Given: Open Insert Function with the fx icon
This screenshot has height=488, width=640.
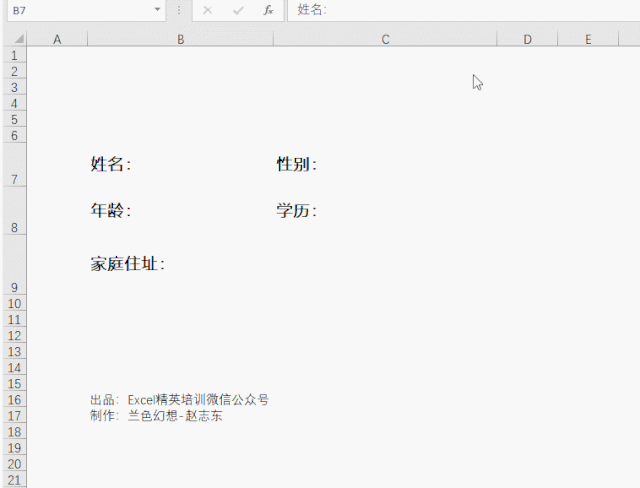Looking at the screenshot, I should 268,10.
